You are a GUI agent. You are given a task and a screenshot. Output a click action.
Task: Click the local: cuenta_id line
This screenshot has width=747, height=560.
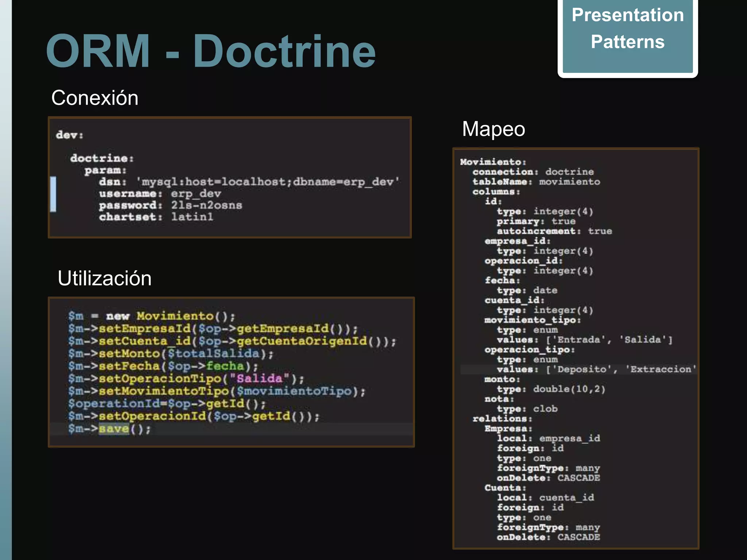(545, 498)
